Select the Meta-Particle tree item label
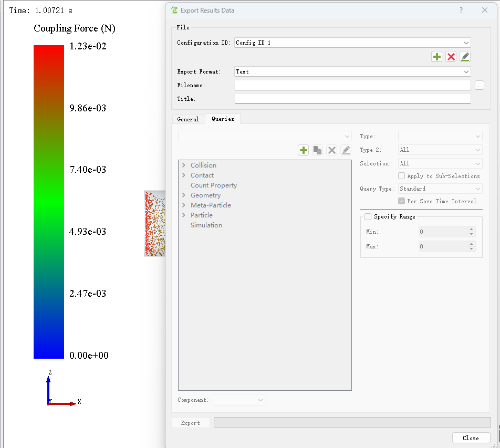Viewport: 500px width, 448px height. [211, 205]
